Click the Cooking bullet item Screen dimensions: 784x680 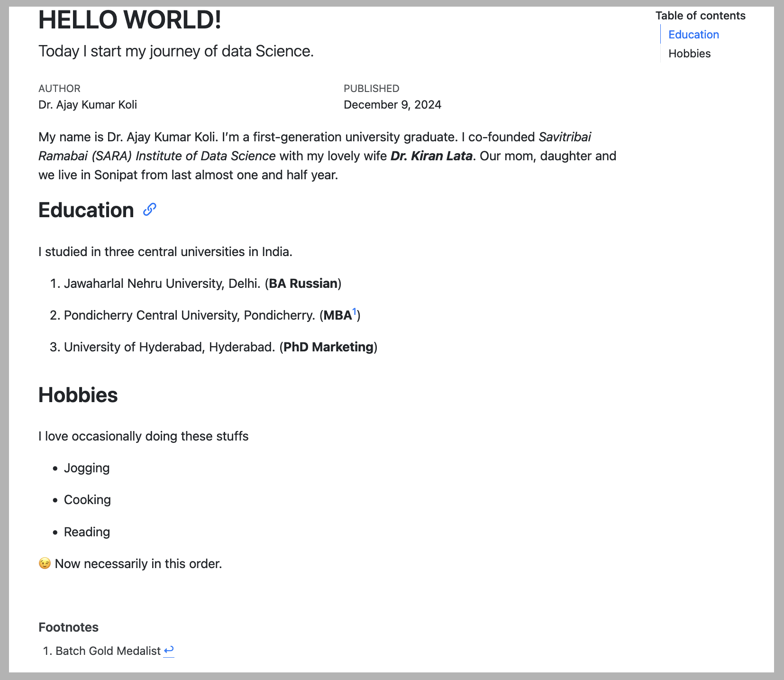click(x=87, y=500)
